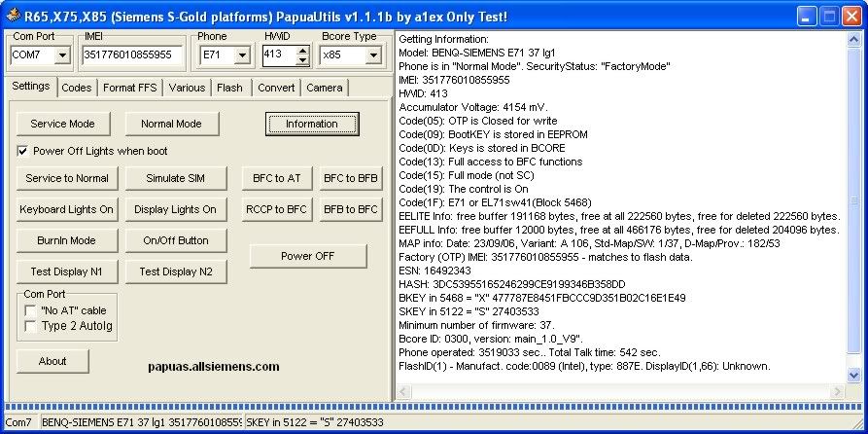868x434 pixels.
Task: Turn on Keyboard Lights On button
Action: tap(67, 209)
